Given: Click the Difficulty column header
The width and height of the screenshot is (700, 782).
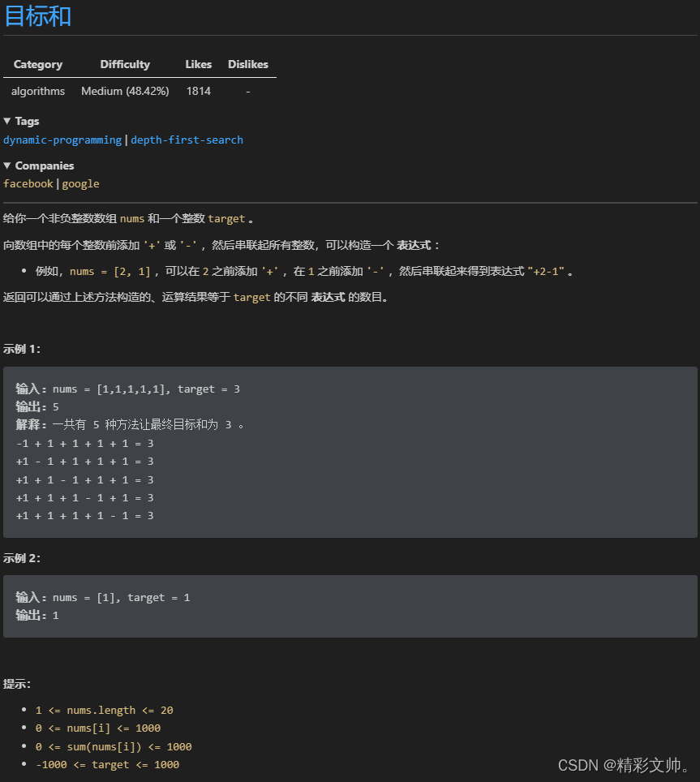Looking at the screenshot, I should click(x=125, y=64).
